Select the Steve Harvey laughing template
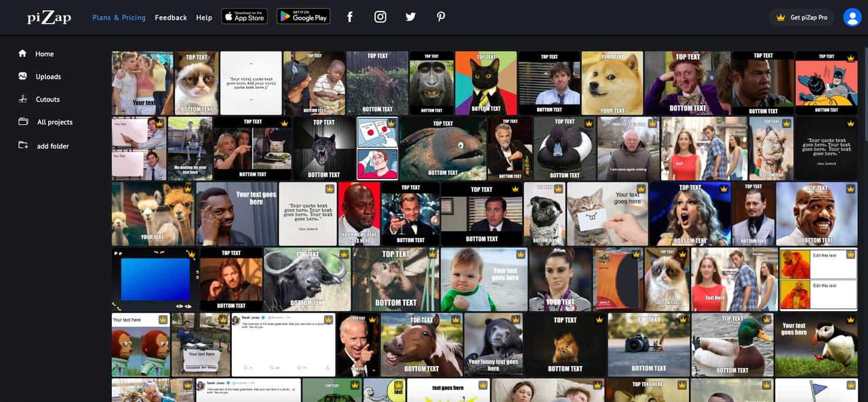The width and height of the screenshot is (868, 402). (817, 214)
